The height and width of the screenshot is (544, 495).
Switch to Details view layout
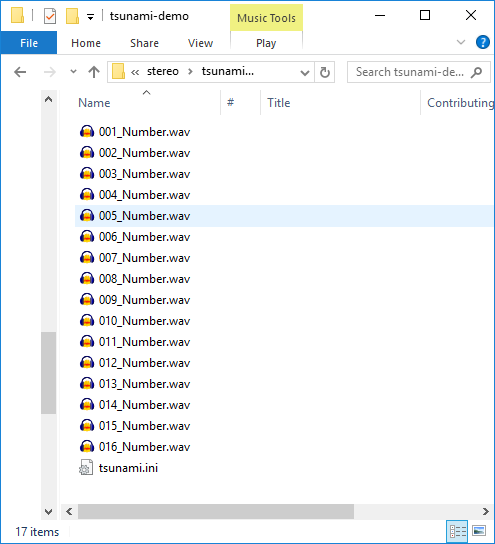click(458, 531)
